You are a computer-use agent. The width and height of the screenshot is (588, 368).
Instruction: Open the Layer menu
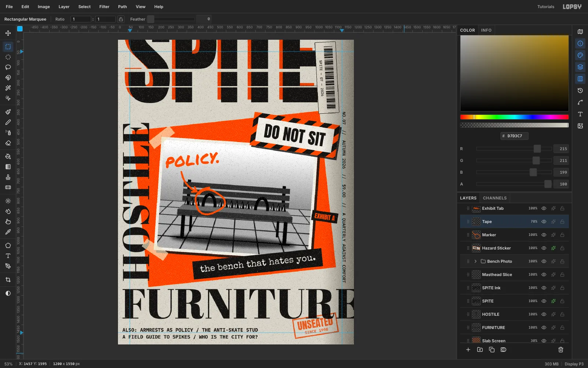tap(64, 7)
